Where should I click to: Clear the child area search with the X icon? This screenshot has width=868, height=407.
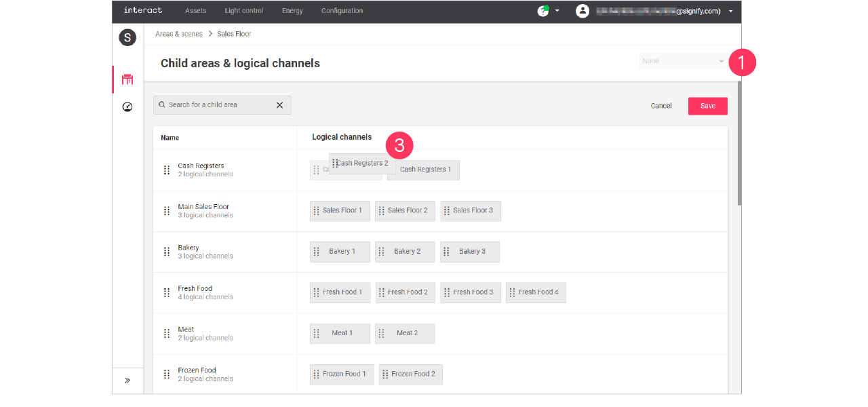point(279,105)
